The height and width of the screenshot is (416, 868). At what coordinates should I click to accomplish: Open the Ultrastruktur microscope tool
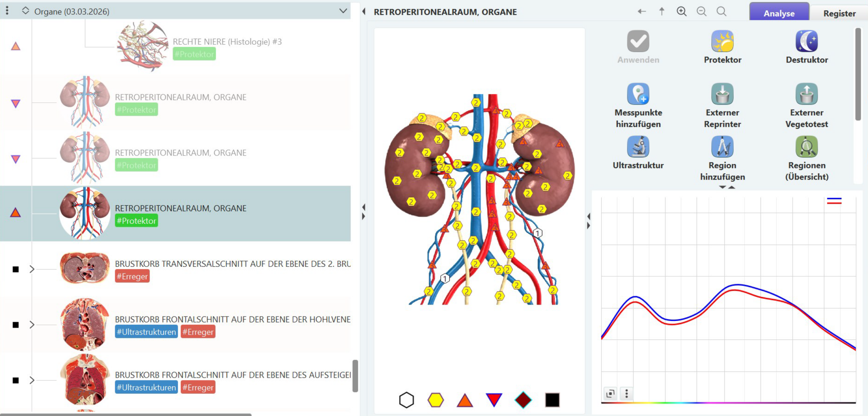pyautogui.click(x=638, y=147)
